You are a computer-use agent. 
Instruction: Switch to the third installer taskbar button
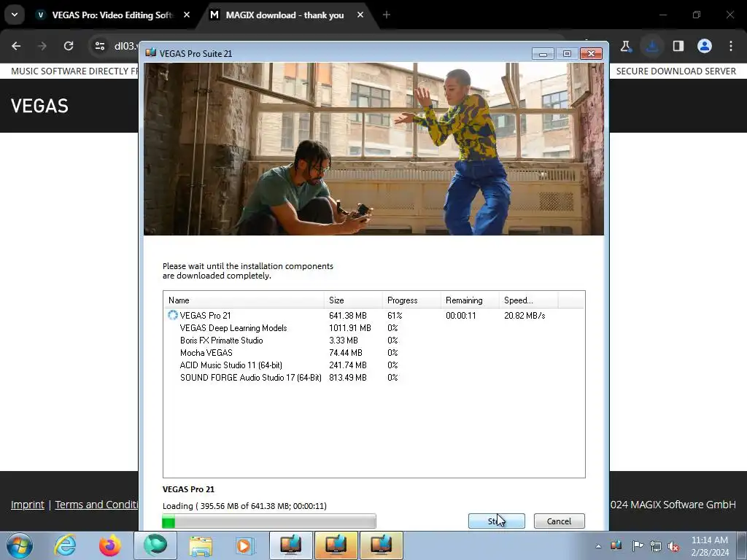(381, 545)
